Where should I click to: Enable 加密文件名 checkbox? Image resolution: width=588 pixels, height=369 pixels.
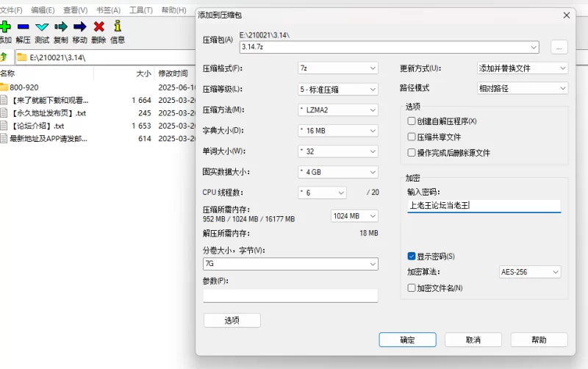click(412, 287)
